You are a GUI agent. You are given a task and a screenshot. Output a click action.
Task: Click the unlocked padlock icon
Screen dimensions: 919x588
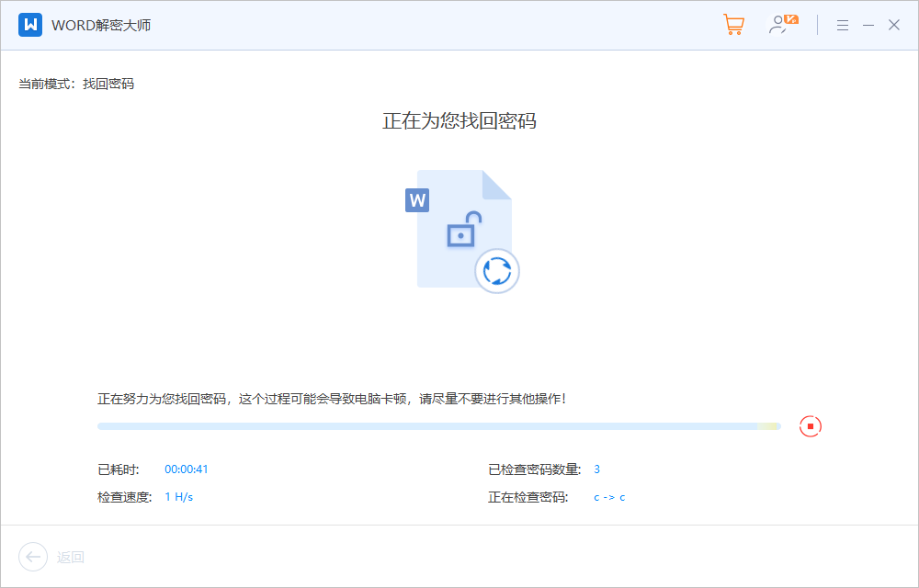[462, 230]
